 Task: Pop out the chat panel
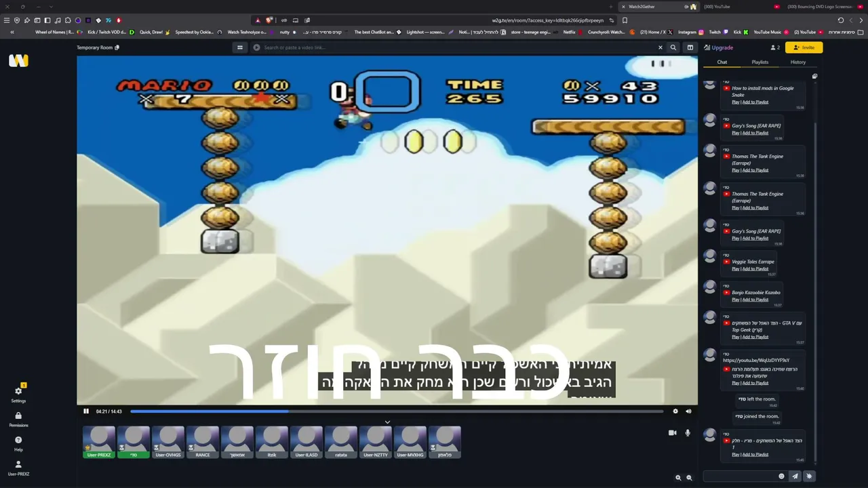pos(814,76)
